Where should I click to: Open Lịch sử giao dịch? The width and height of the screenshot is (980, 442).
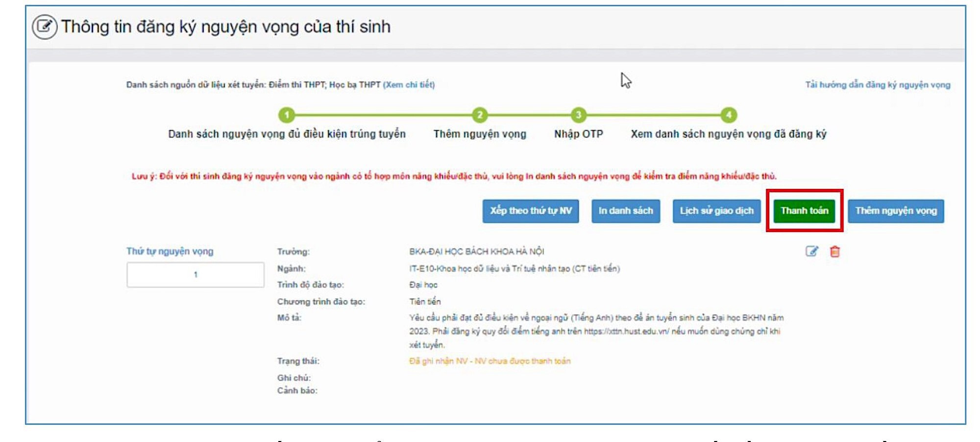717,211
